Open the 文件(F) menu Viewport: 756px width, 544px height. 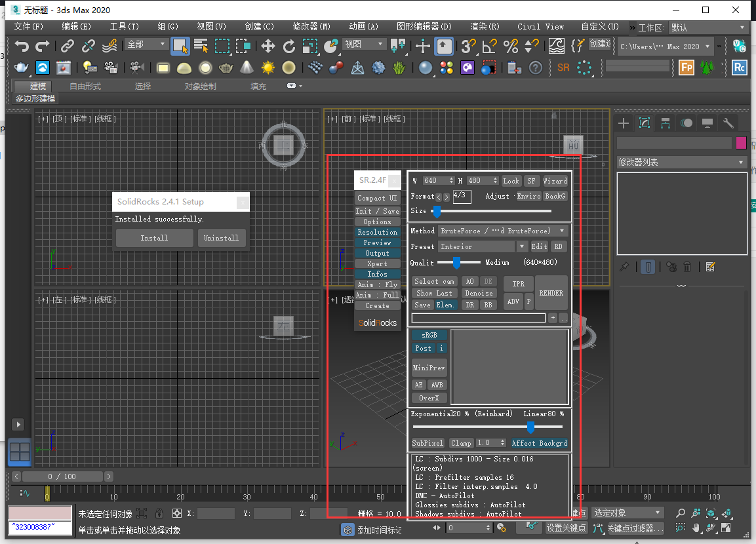(28, 26)
